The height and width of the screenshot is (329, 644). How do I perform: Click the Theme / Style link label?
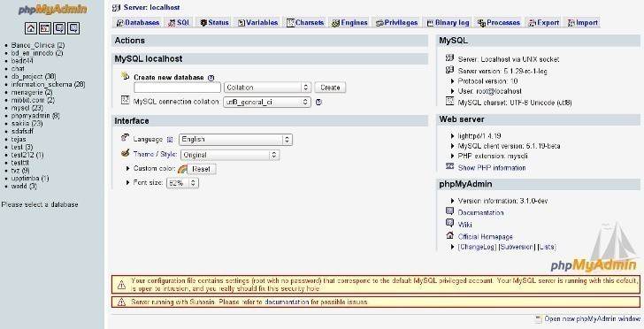155,155
